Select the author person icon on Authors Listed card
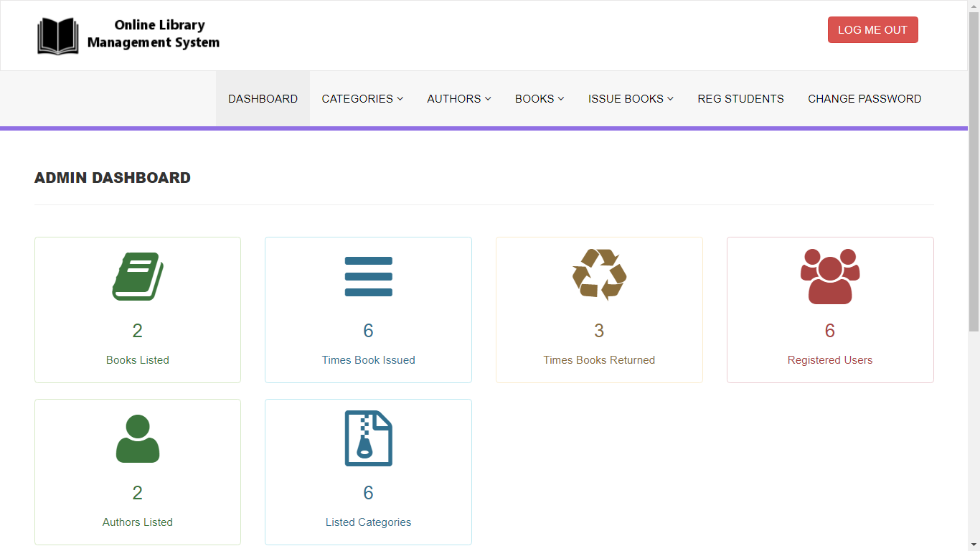The image size is (980, 551). coord(137,438)
